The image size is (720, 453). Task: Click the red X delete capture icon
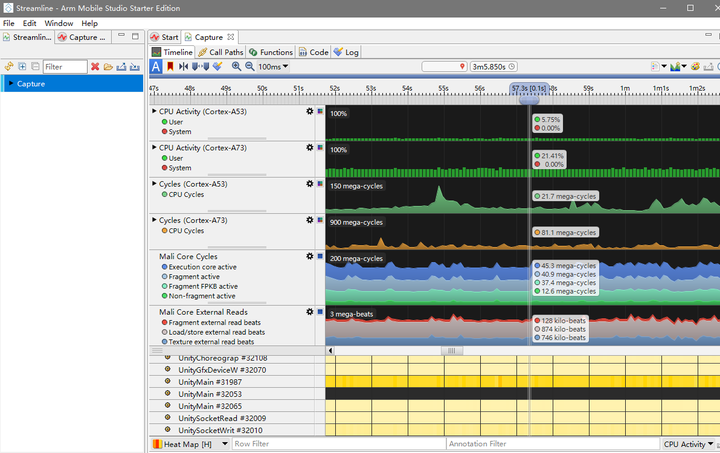coord(95,67)
